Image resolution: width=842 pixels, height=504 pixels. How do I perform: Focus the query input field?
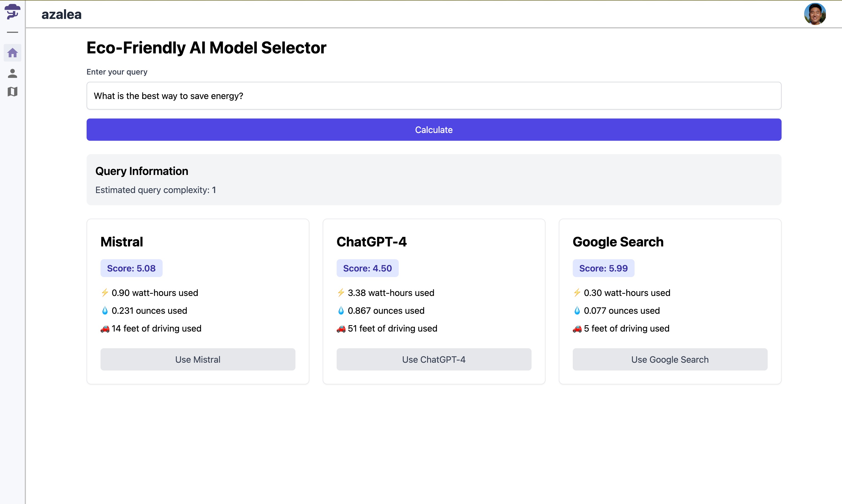point(434,96)
